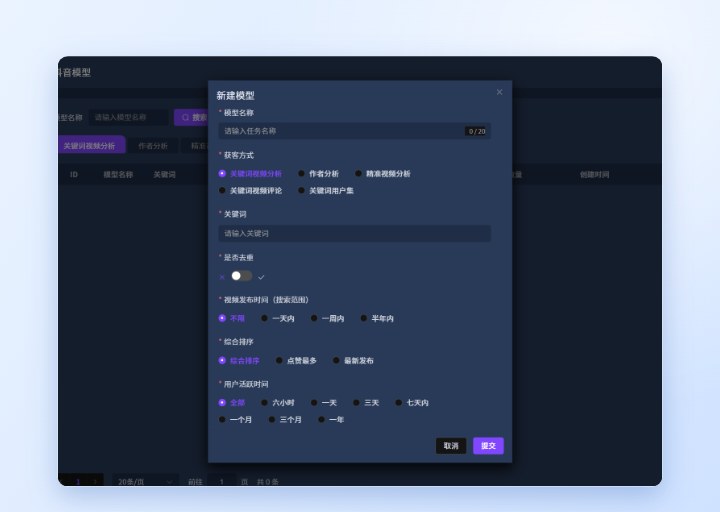Click the 搜索 button behind the dialog
The height and width of the screenshot is (512, 720).
pyautogui.click(x=191, y=118)
